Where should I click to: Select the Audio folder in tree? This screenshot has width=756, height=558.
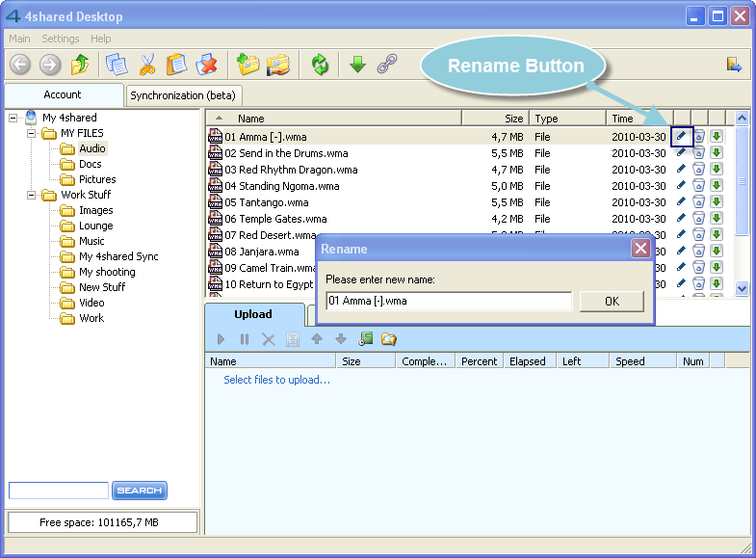tap(92, 148)
